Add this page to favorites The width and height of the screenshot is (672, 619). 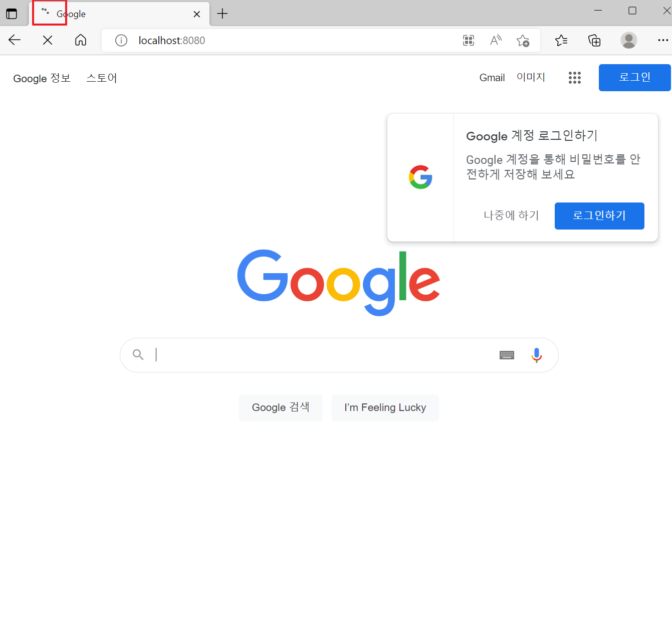(523, 41)
